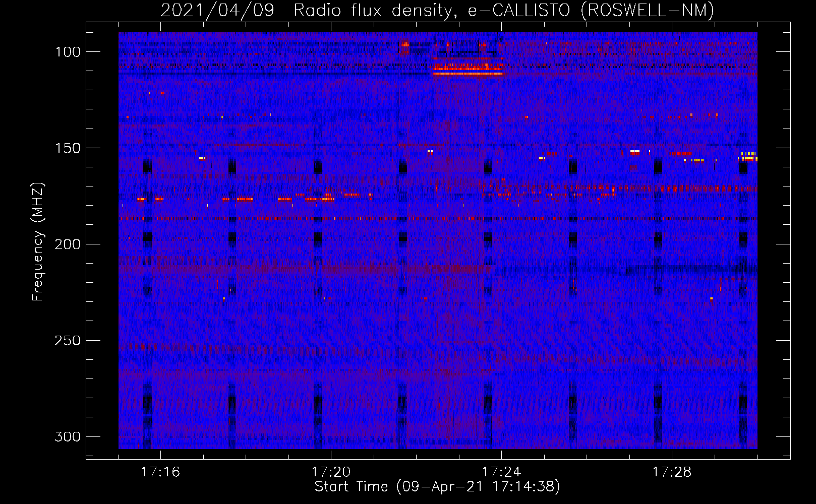Viewport: 816px width, 504px height.
Task: Click the '17:28' time tick label
Action: (672, 472)
